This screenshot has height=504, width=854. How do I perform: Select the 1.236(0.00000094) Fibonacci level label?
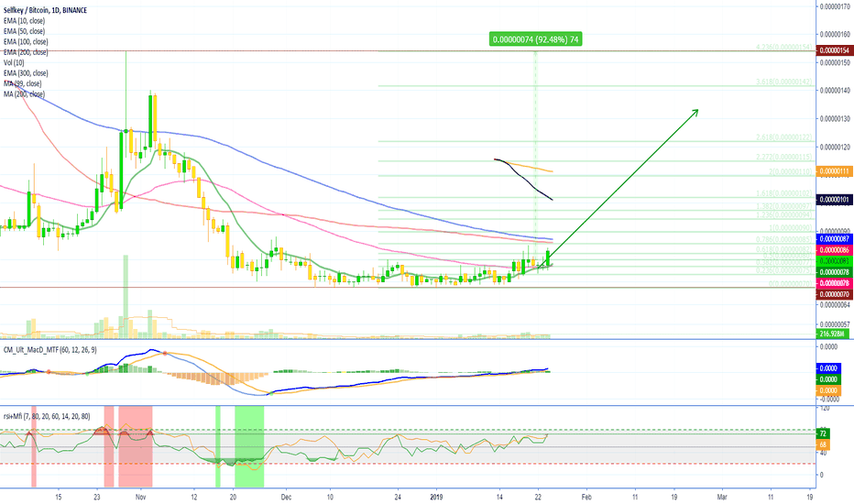[x=783, y=215]
